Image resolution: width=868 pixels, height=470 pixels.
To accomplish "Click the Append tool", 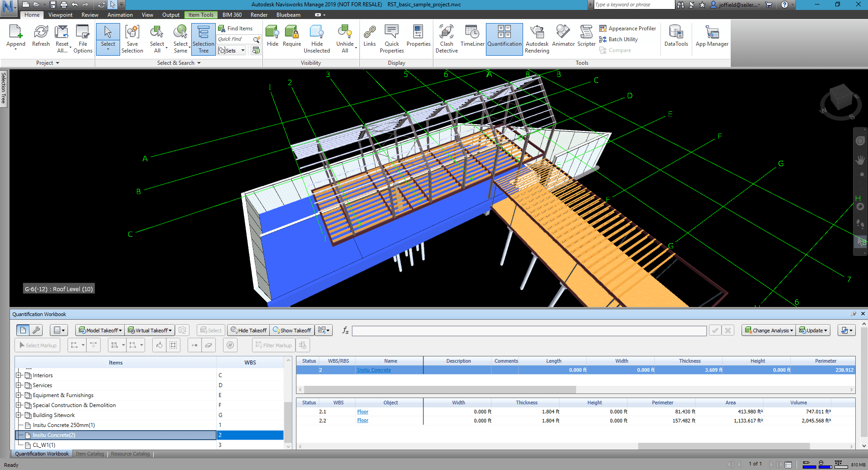I will click(15, 37).
